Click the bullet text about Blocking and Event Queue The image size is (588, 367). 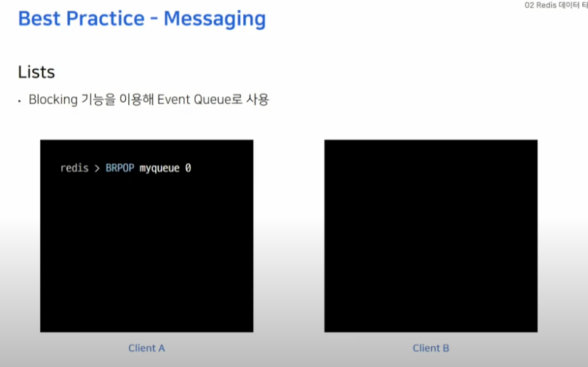pos(149,100)
